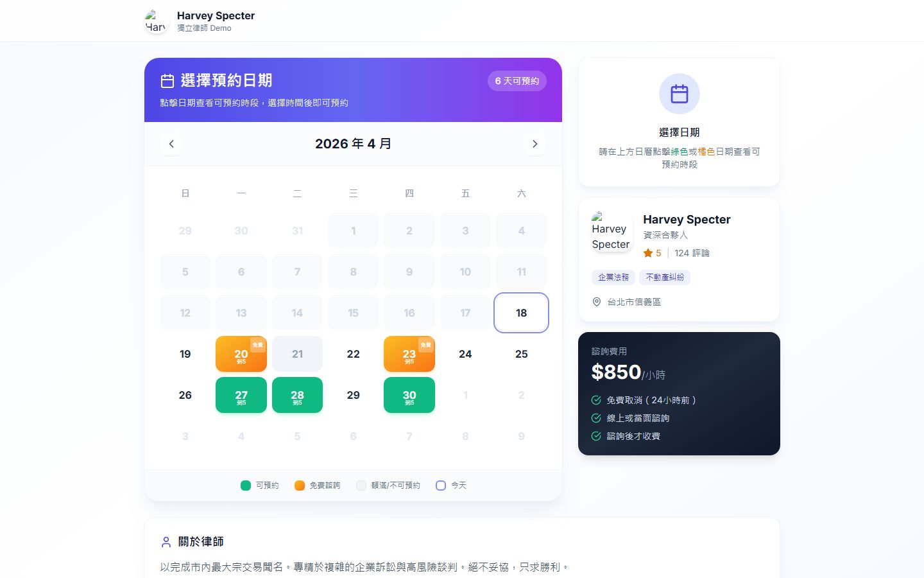The image size is (924, 578).
Task: Advance to next month with right chevron
Action: coord(535,144)
